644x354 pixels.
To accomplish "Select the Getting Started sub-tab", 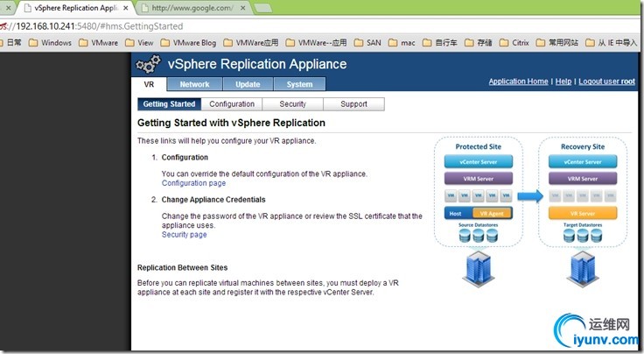I will (x=169, y=104).
